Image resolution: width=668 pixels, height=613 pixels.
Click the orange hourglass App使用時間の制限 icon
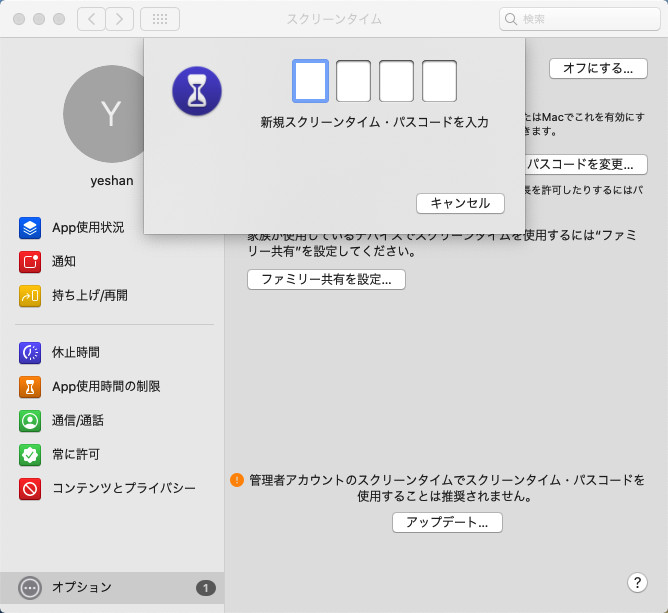click(30, 387)
